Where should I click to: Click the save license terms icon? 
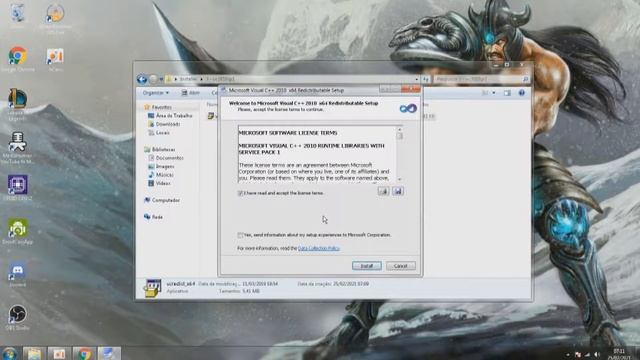coord(398,191)
